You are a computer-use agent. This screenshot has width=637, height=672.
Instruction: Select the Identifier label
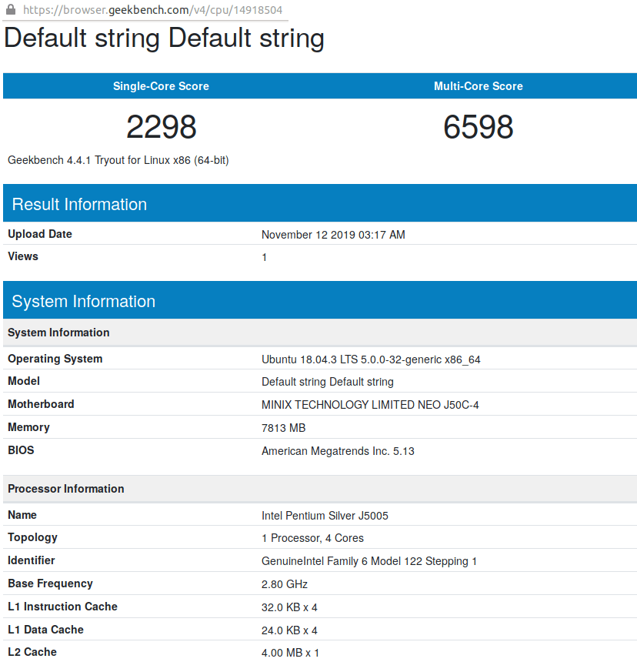coord(32,560)
